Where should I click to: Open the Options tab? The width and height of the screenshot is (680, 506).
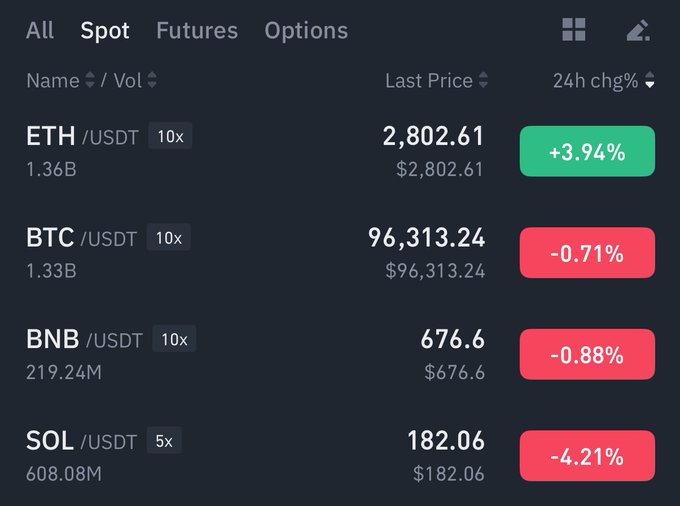306,31
